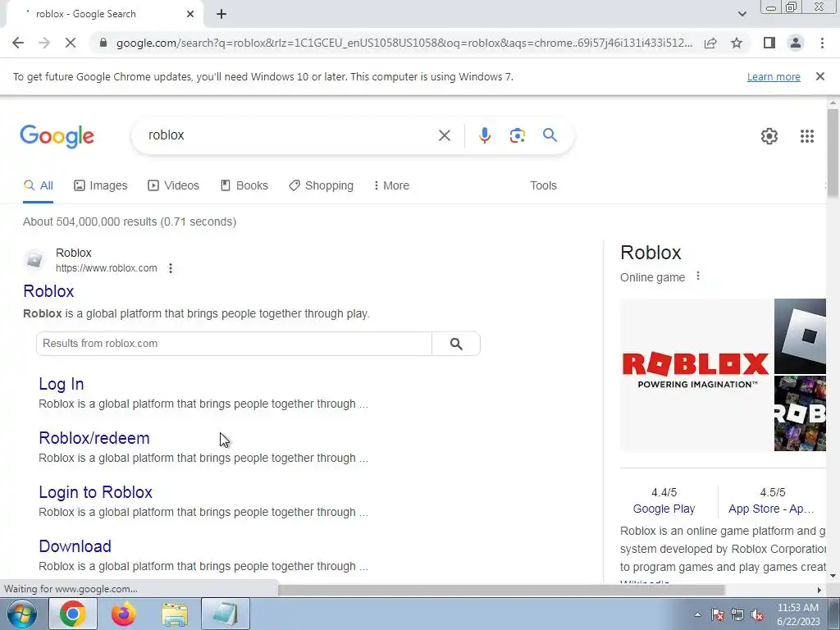Go back using the browser back arrow

(18, 43)
